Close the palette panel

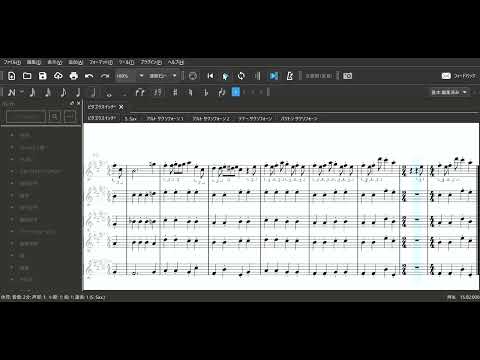pyautogui.click(x=79, y=104)
